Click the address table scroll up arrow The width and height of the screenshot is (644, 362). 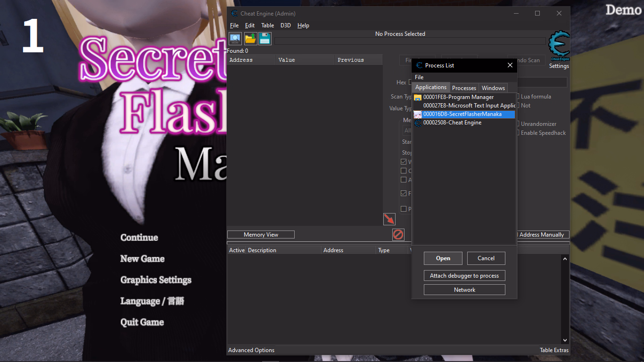[x=565, y=259]
